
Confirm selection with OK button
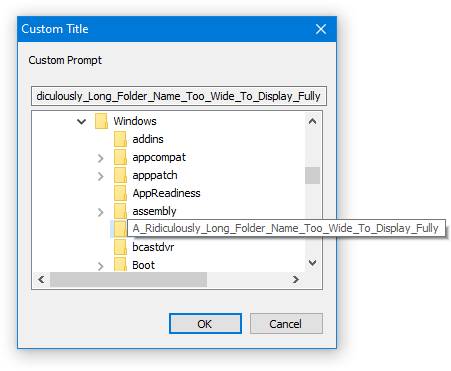(x=205, y=324)
